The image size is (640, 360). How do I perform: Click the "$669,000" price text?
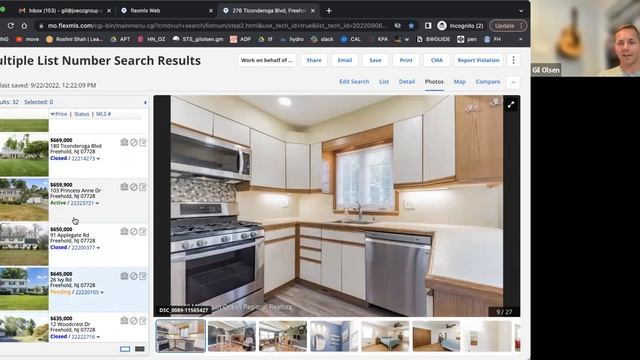coord(61,140)
